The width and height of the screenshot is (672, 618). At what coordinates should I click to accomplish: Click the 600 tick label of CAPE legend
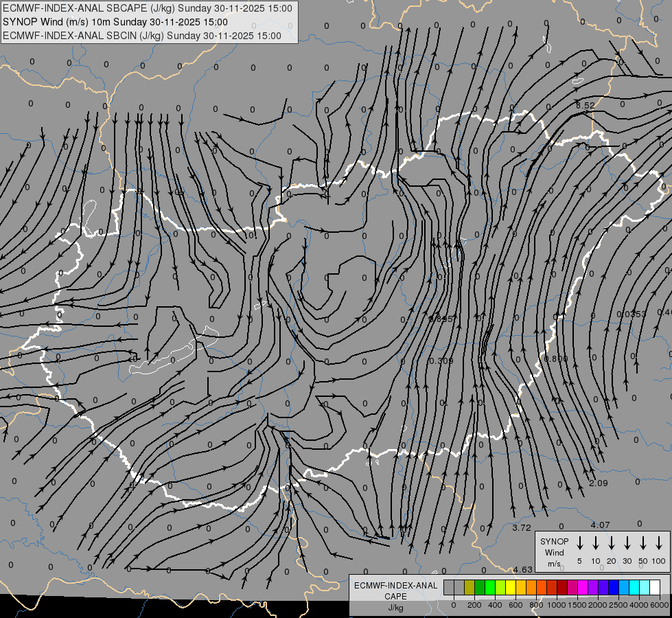[x=515, y=605]
